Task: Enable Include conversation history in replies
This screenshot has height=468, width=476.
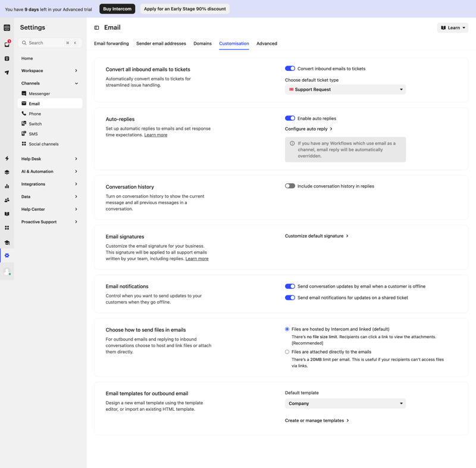Action: pos(290,186)
